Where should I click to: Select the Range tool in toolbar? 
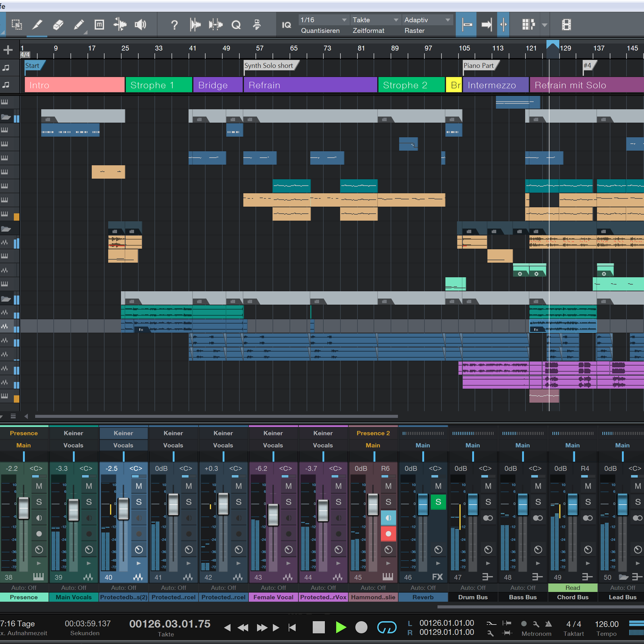click(x=17, y=25)
